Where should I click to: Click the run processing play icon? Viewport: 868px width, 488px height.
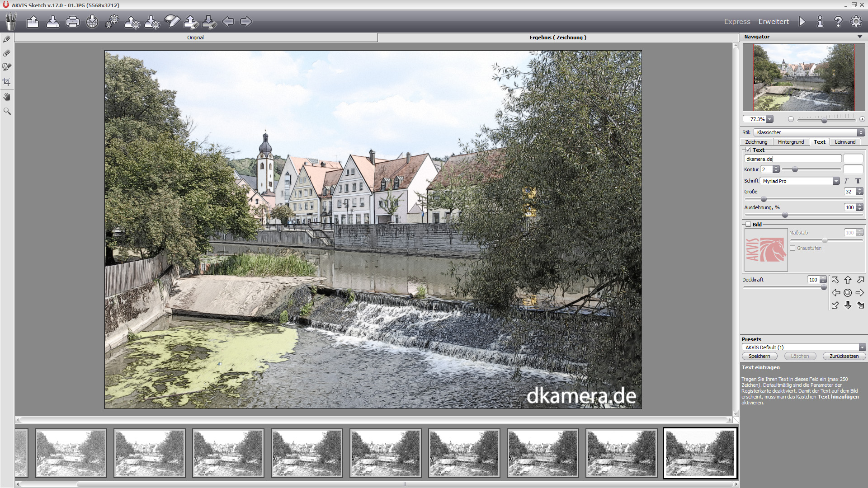pyautogui.click(x=802, y=22)
